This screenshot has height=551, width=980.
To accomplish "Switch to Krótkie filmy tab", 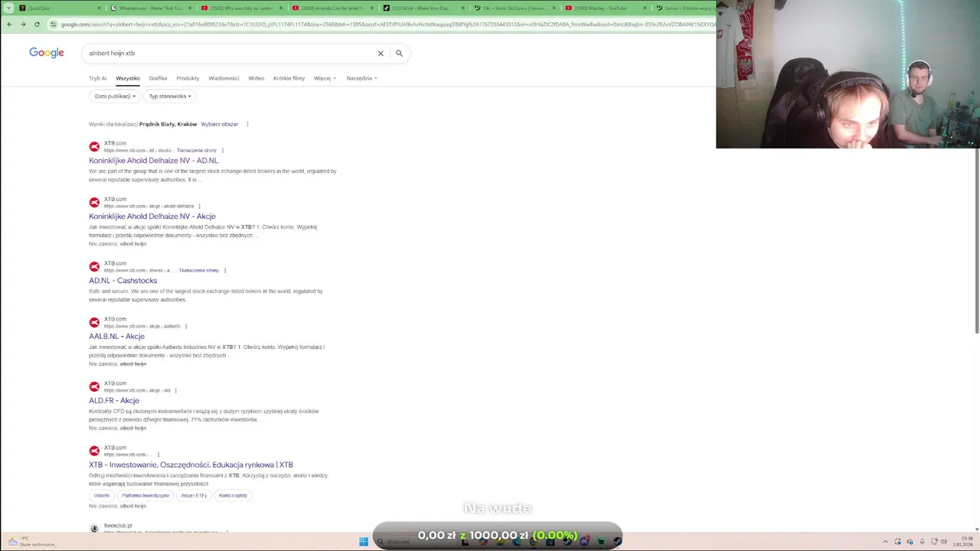I will click(x=289, y=78).
